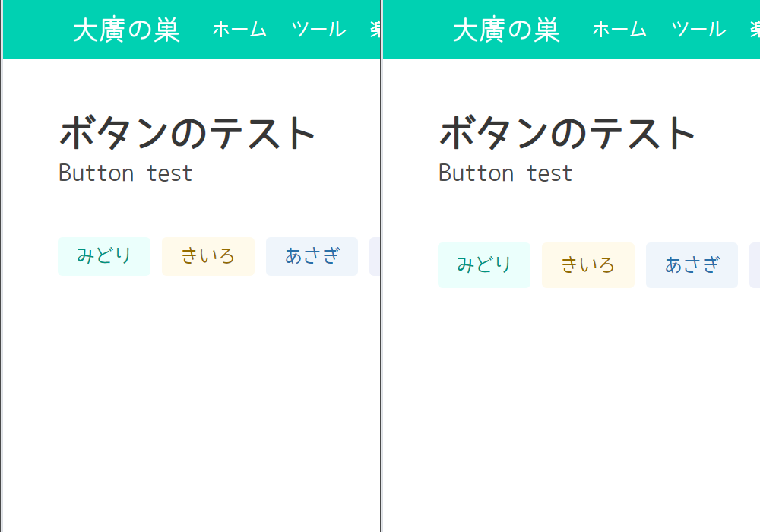Click the Button test subtitle in left pane
The width and height of the screenshot is (760, 532).
click(x=125, y=173)
